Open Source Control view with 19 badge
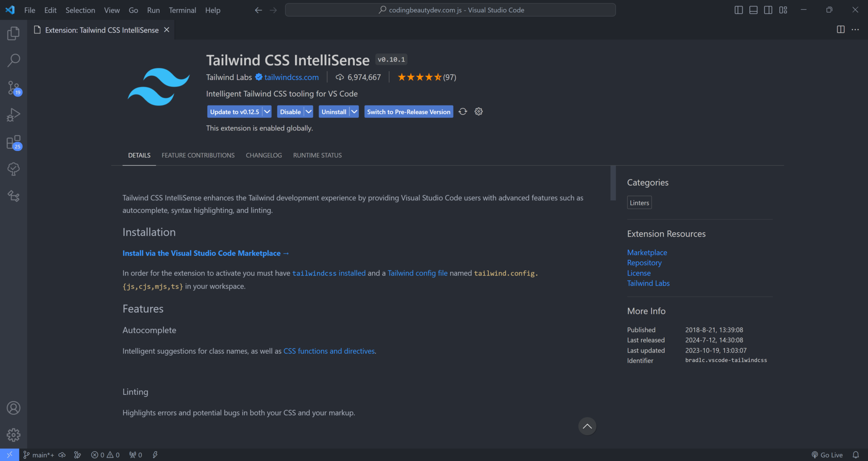Viewport: 868px width, 461px height. pyautogui.click(x=14, y=88)
